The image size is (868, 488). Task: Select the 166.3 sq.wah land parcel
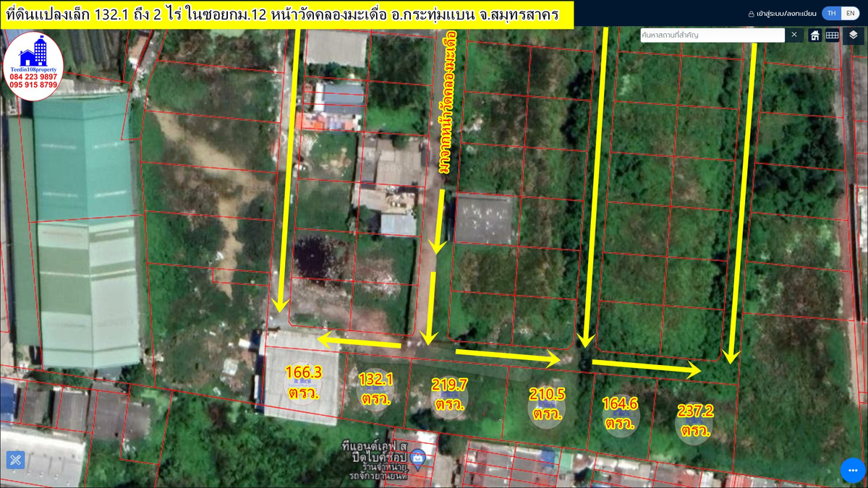pyautogui.click(x=303, y=382)
